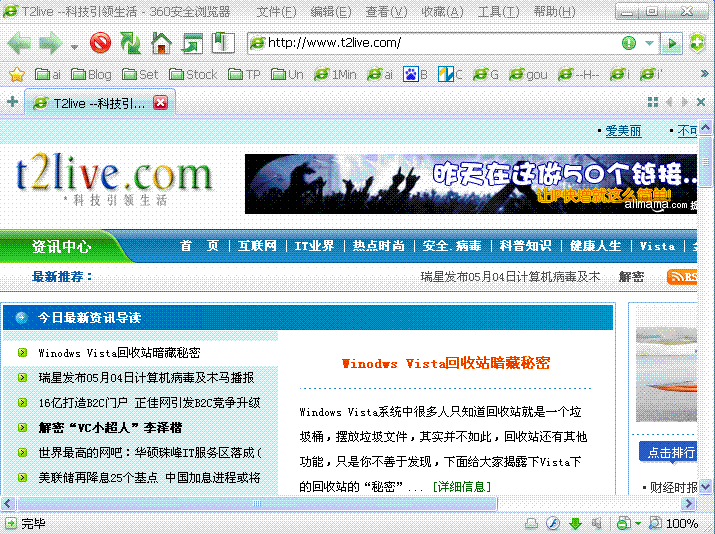Viewport: 715px width, 534px height.
Task: Click the green download arrow in status bar
Action: tap(575, 524)
